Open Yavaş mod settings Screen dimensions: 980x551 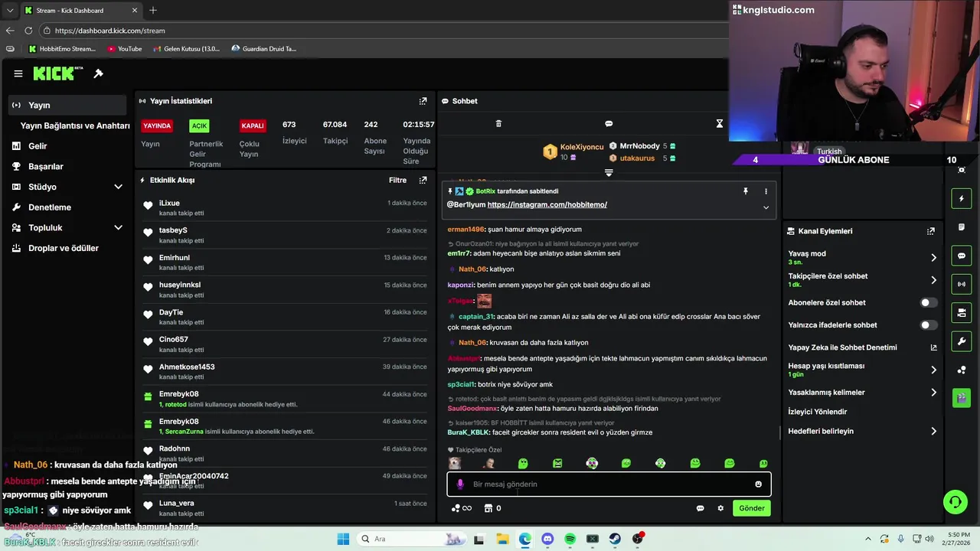pos(862,257)
